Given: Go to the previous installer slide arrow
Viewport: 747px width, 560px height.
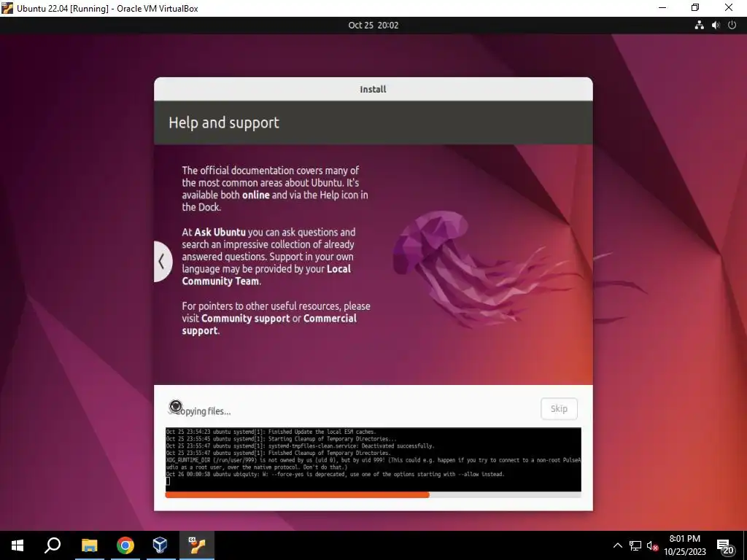Looking at the screenshot, I should click(x=162, y=262).
